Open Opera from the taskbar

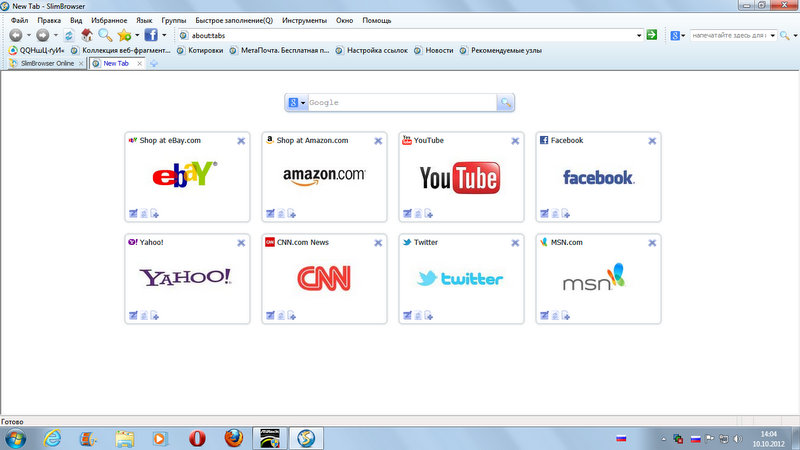point(197,438)
